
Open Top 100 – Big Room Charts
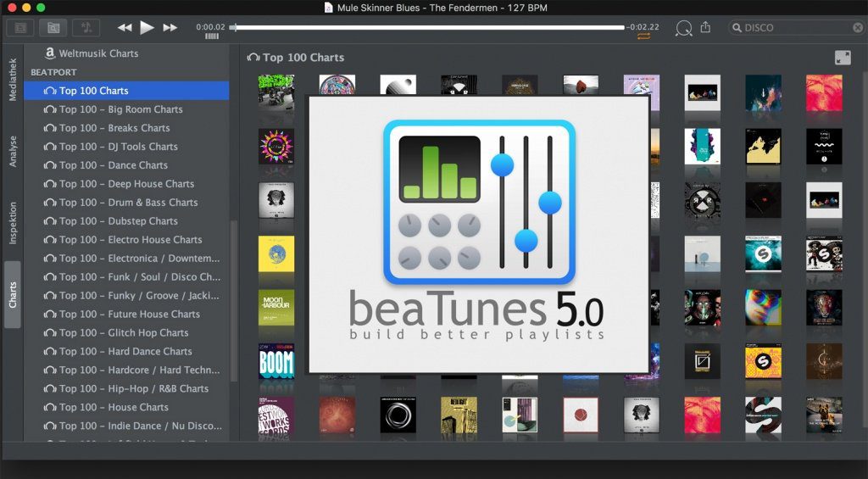[x=120, y=109]
